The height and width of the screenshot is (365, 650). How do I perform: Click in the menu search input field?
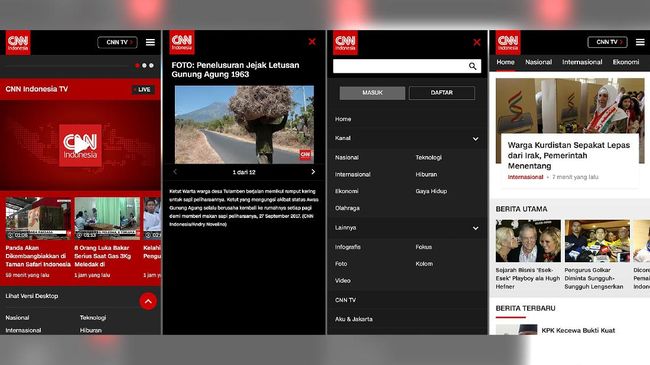[400, 66]
